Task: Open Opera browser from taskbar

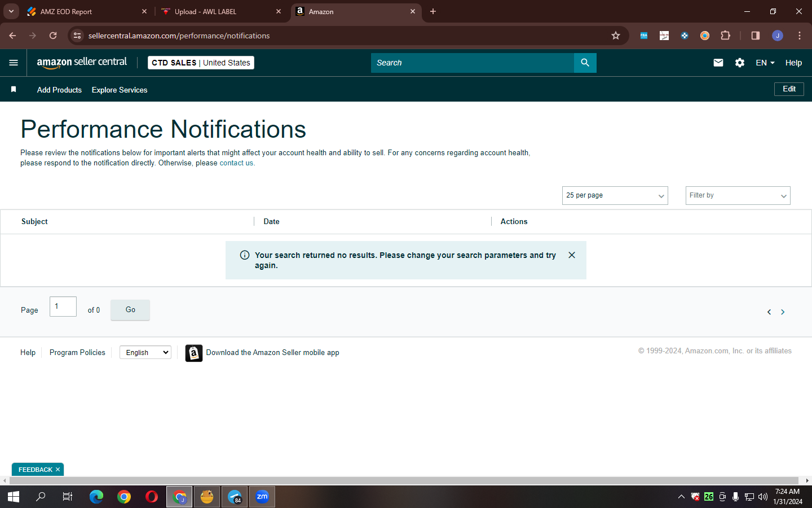Action: click(x=152, y=497)
